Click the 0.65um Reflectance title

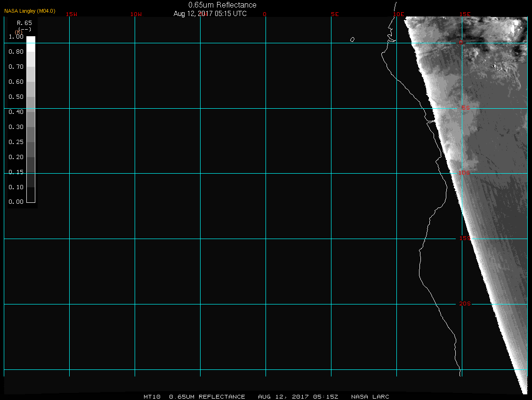(x=222, y=5)
